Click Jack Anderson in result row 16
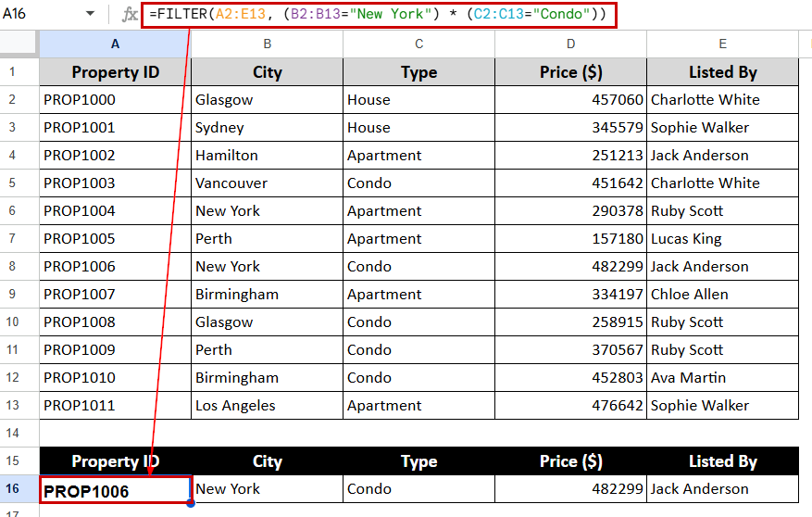Viewport: 812px width, 517px height. pyautogui.click(x=722, y=488)
